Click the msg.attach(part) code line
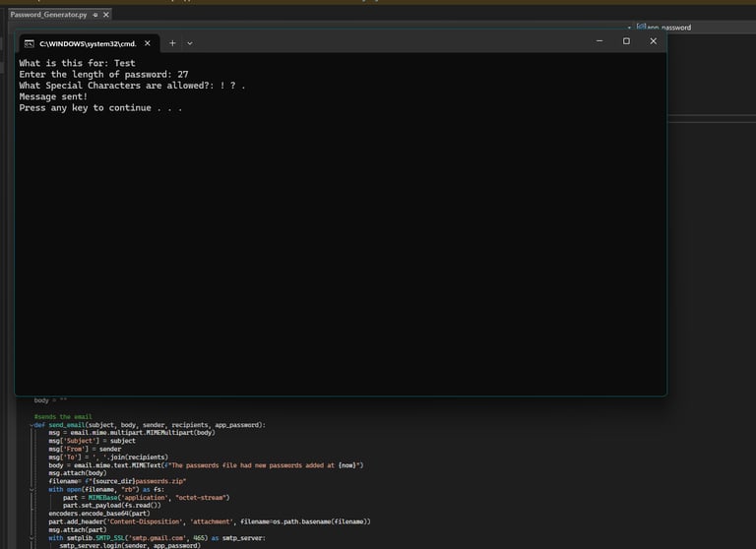Viewport: 756px width, 549px height. point(78,530)
